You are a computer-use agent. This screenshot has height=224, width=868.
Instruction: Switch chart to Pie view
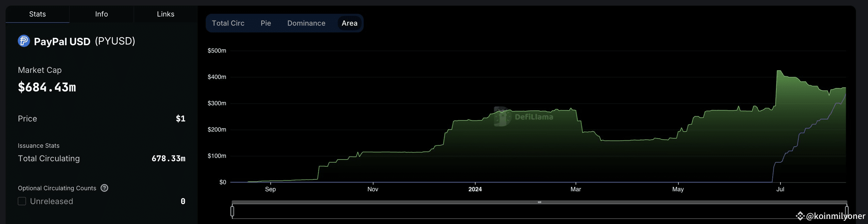[x=266, y=23]
